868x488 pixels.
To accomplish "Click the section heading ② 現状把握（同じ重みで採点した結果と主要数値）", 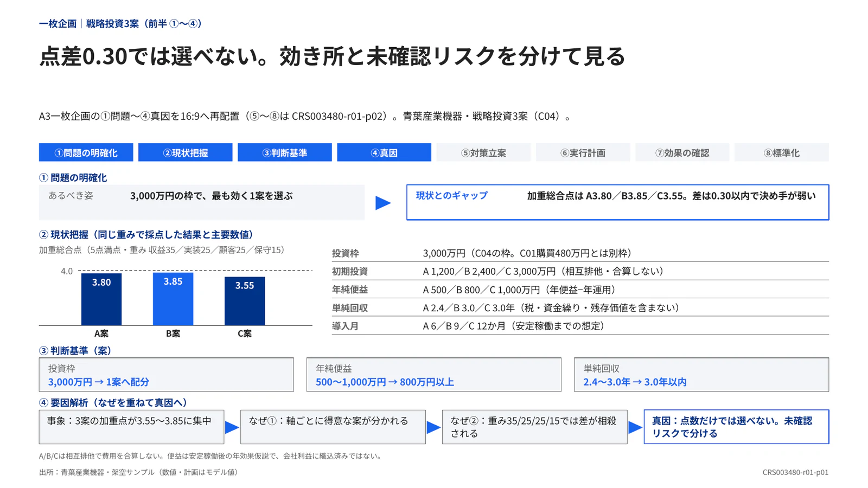I will (146, 234).
